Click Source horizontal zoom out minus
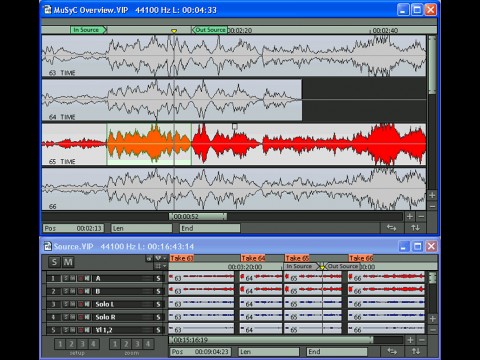Image resolution: width=480 pixels, height=360 pixels. pos(422,340)
